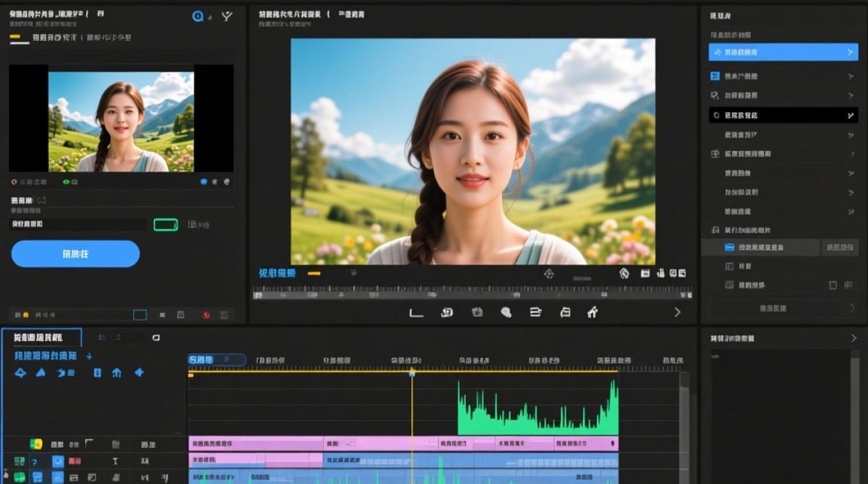Click the blue-outlined square at left panel bottom bar
The image size is (868, 484).
140,315
